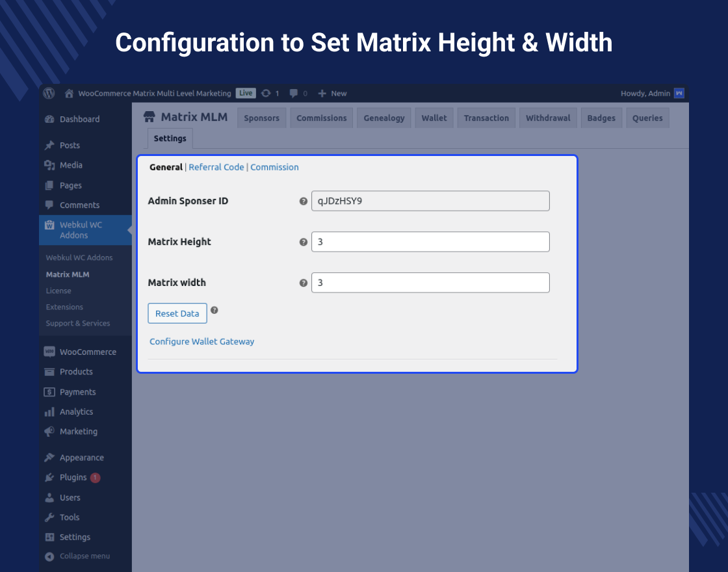Click the Live status badge
The height and width of the screenshot is (572, 728).
point(246,93)
